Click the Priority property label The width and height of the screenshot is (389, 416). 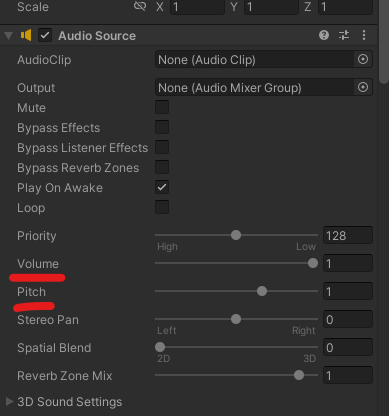point(37,236)
